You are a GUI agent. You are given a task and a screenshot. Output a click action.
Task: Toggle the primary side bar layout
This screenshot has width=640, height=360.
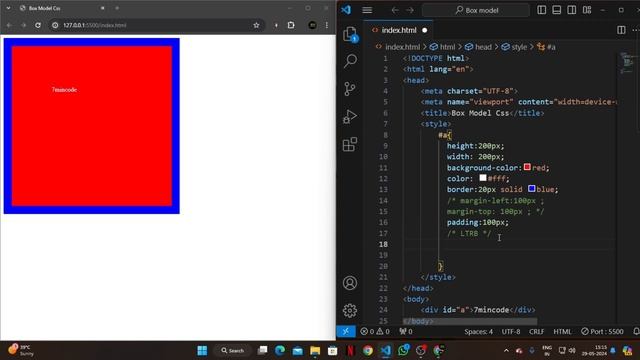pyautogui.click(x=542, y=10)
